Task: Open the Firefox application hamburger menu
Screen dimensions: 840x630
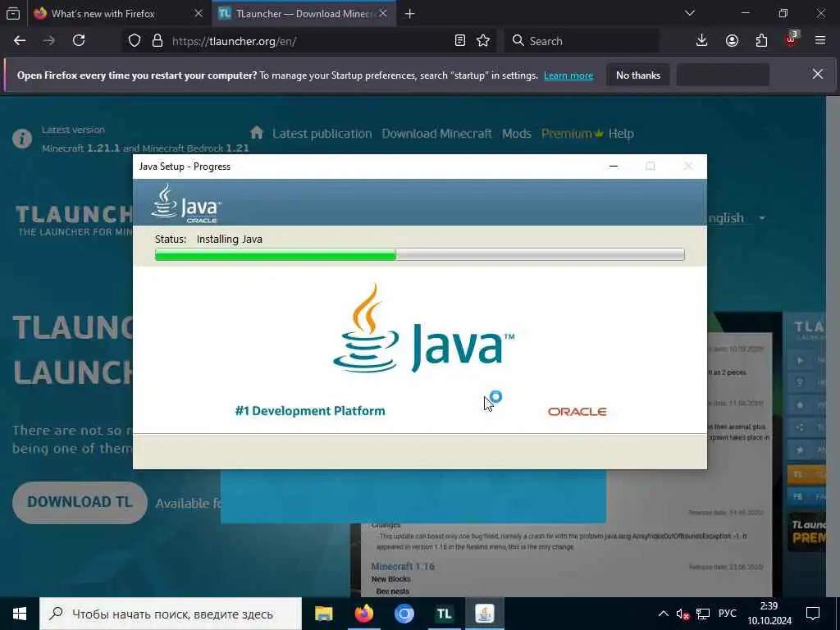Action: (x=820, y=41)
